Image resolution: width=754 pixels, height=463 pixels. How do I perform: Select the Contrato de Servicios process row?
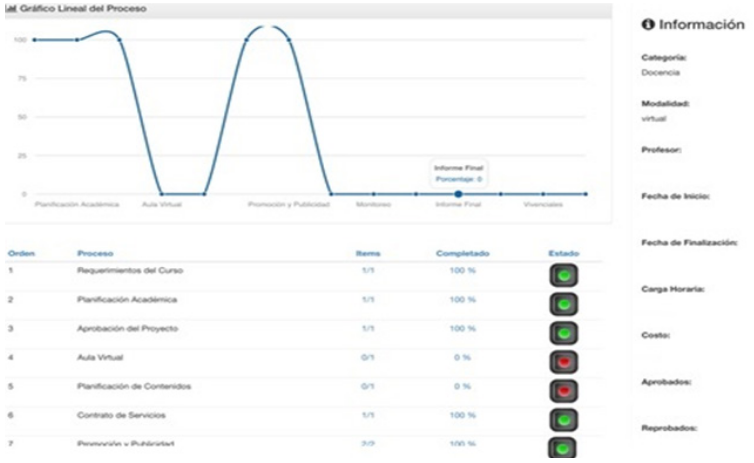[x=122, y=414]
